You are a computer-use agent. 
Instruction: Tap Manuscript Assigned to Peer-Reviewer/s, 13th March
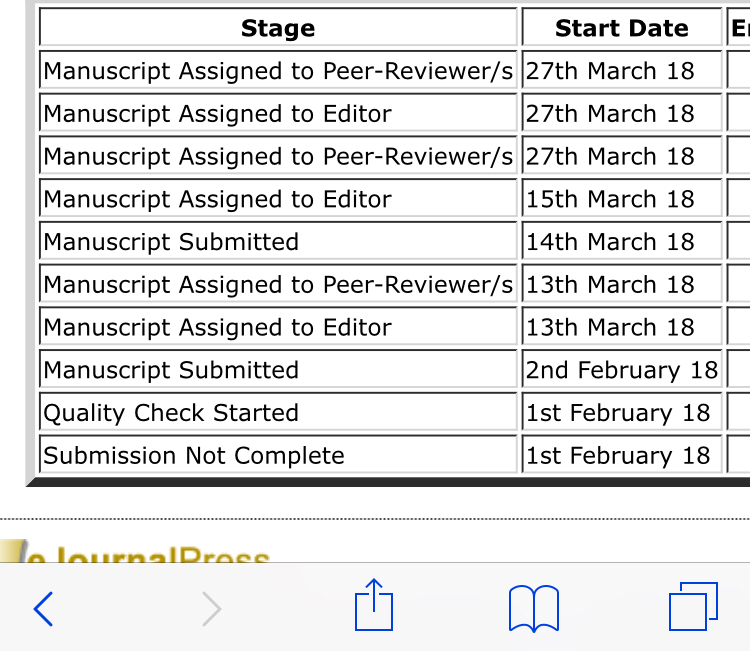[278, 285]
